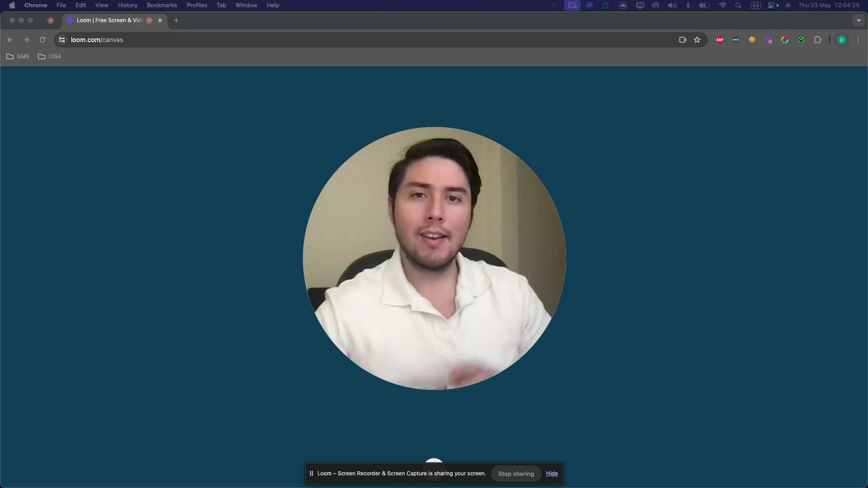Open the multicolor circle extension

tap(785, 39)
